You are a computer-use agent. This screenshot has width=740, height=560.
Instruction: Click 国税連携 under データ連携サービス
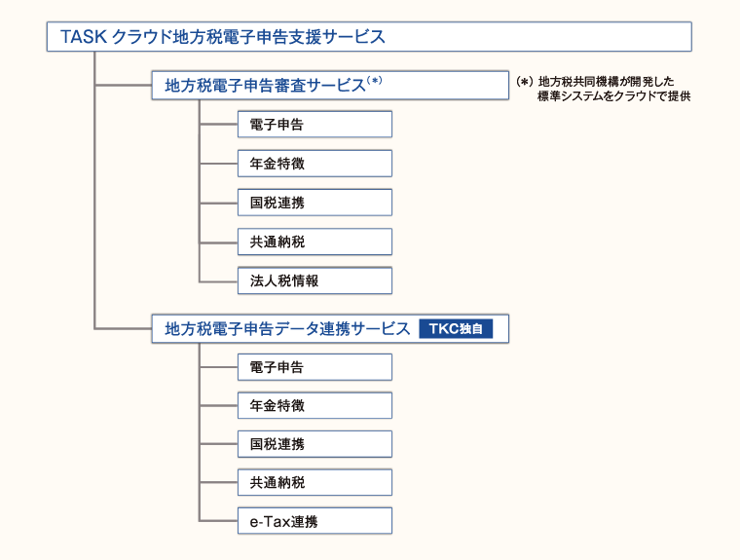tap(314, 444)
